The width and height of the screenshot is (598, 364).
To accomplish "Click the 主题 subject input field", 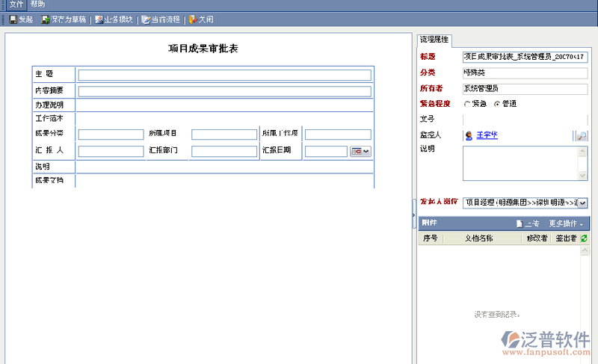I will [x=224, y=75].
